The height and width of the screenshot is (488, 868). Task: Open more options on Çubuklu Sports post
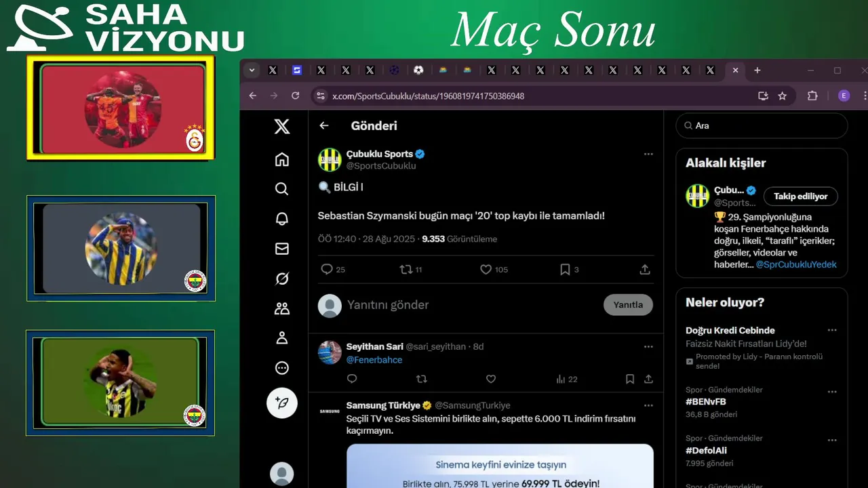pyautogui.click(x=648, y=154)
